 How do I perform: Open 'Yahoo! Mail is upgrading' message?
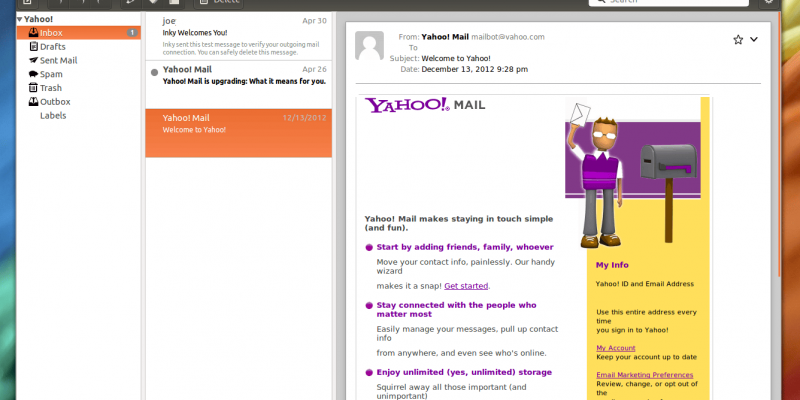click(x=238, y=84)
